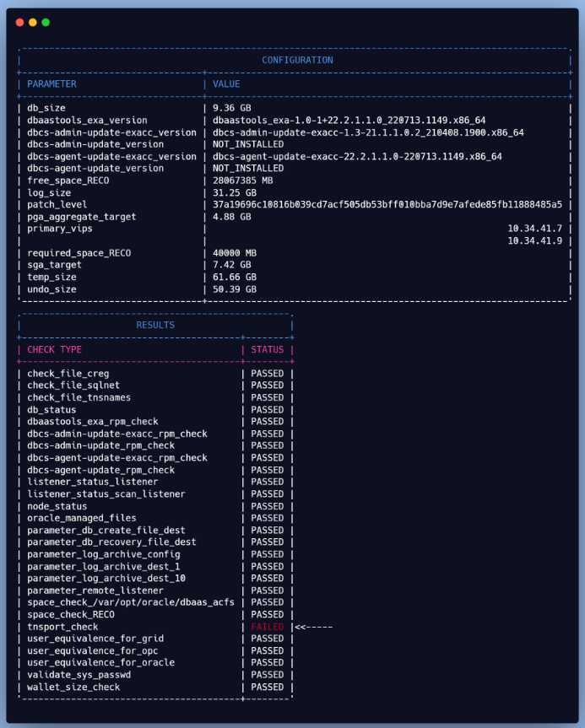Click the red close window button
The image size is (585, 728).
point(20,22)
